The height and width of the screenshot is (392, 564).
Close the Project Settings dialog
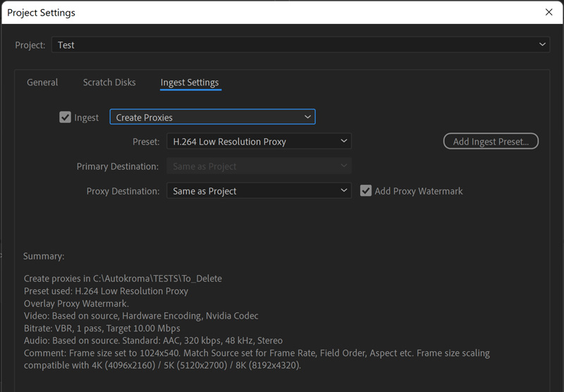[x=548, y=12]
